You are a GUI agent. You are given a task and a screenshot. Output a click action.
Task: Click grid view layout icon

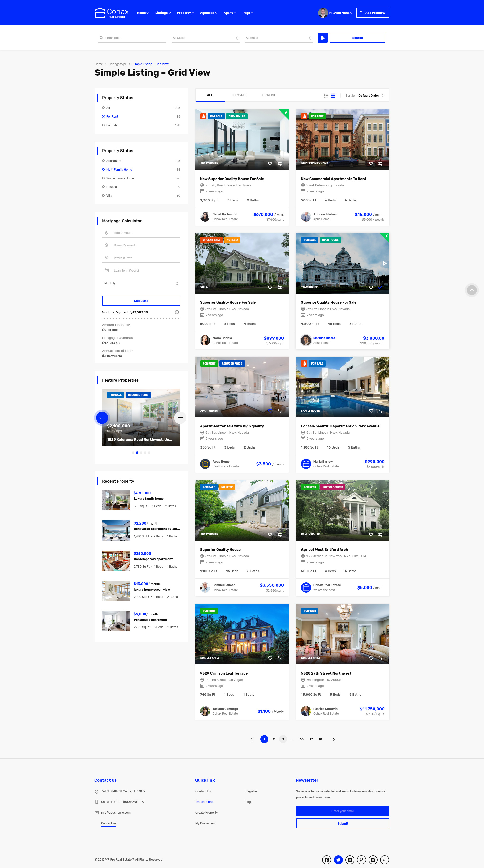333,96
